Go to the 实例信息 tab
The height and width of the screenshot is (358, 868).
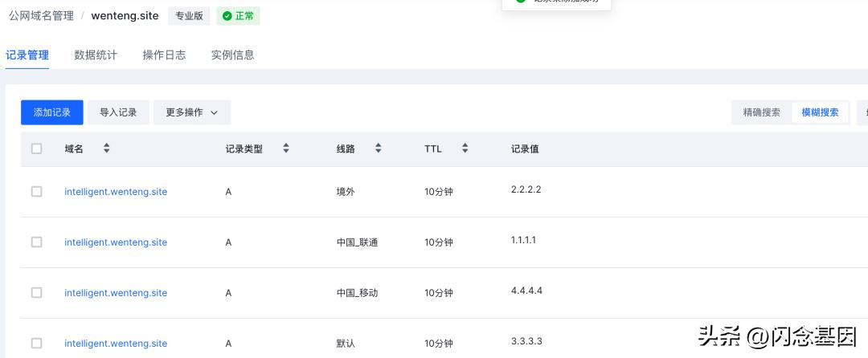coord(233,55)
